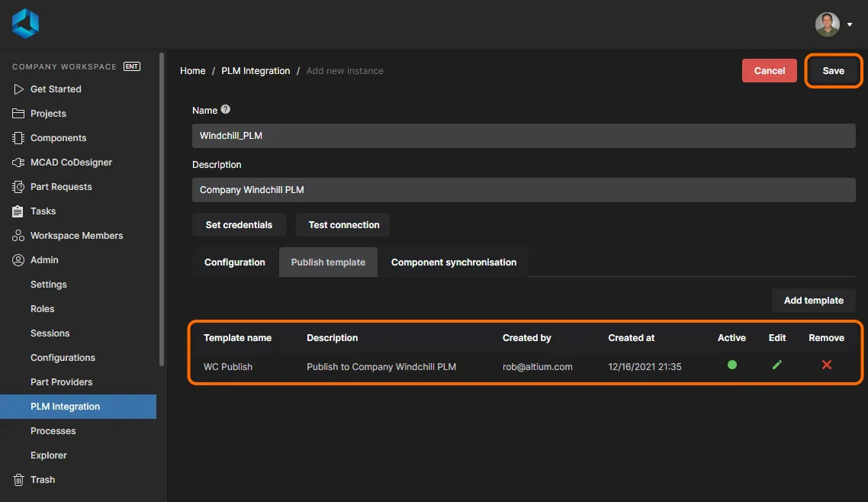Open Part Requests in sidebar
Image resolution: width=868 pixels, height=502 pixels.
[x=61, y=187]
